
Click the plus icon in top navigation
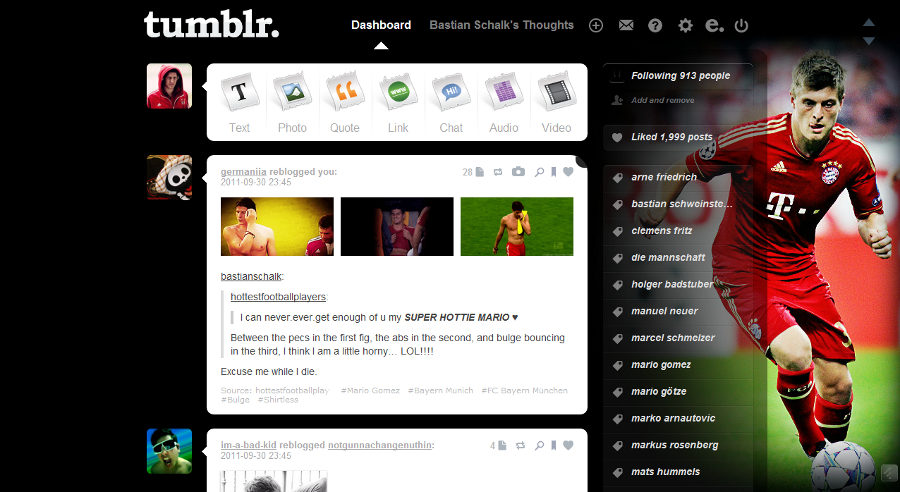pos(596,25)
